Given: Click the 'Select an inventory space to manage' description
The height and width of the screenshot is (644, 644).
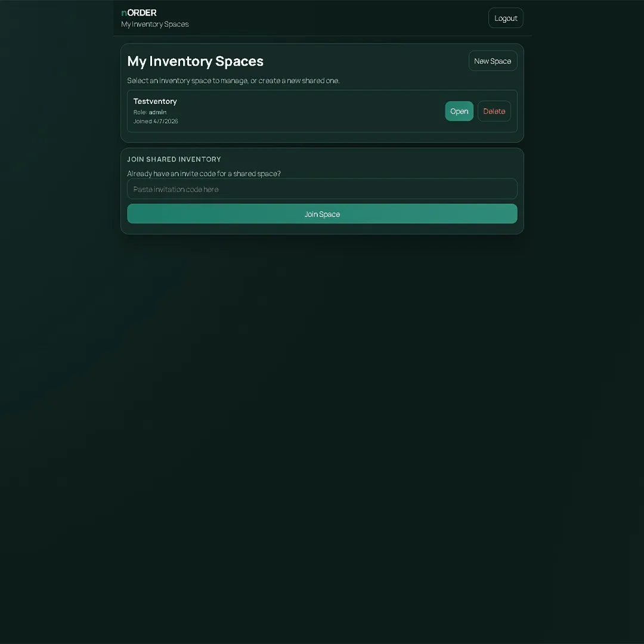Looking at the screenshot, I should click(233, 80).
